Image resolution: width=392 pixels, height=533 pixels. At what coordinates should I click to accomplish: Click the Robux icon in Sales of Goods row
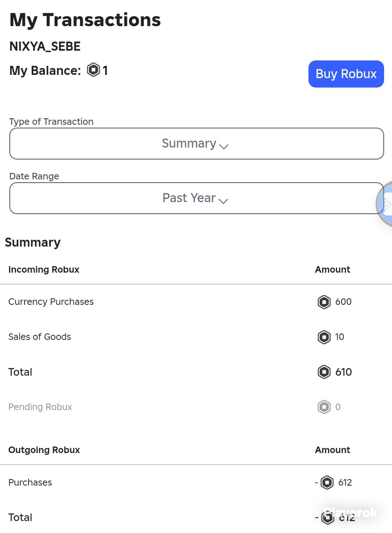point(324,337)
